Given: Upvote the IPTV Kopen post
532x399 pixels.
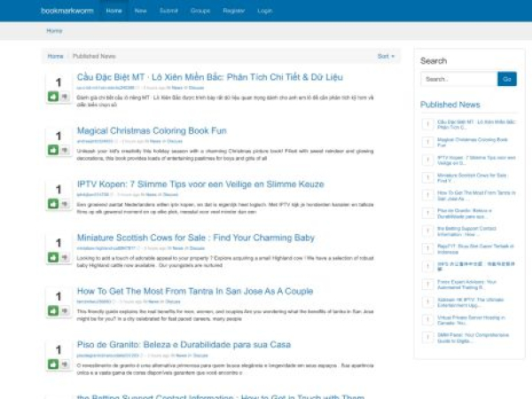Looking at the screenshot, I should [53, 204].
